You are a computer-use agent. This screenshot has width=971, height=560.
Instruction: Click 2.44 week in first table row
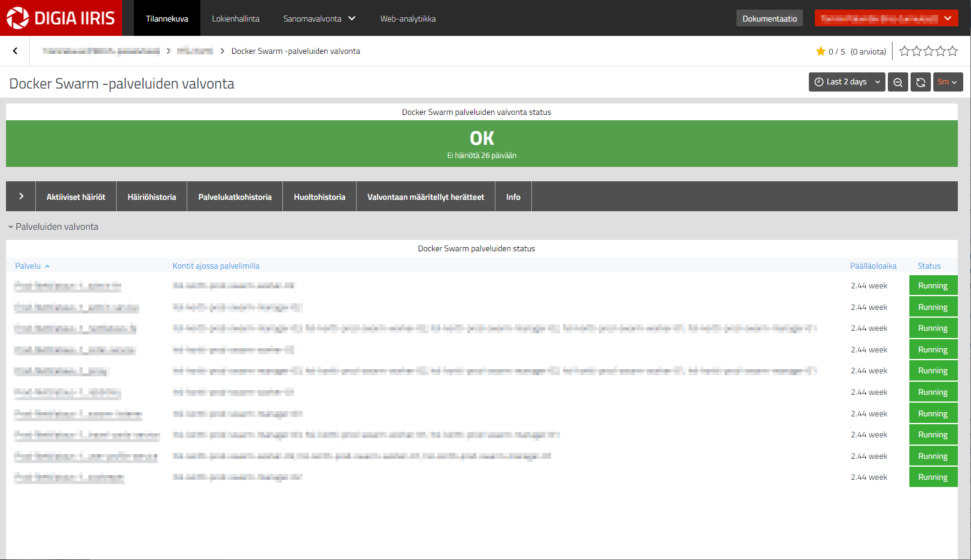869,285
